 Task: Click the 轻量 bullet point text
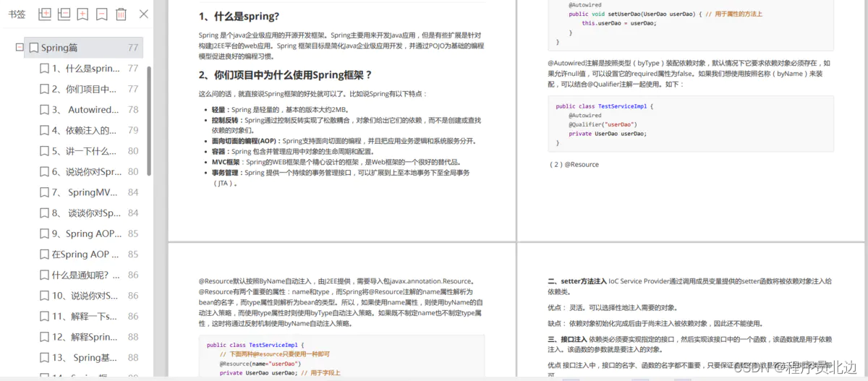click(x=279, y=110)
